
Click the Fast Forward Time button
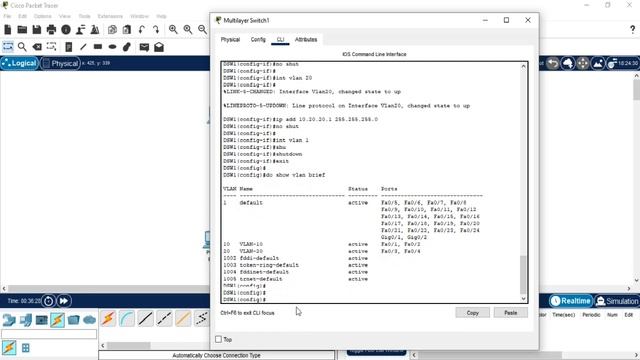point(64,301)
